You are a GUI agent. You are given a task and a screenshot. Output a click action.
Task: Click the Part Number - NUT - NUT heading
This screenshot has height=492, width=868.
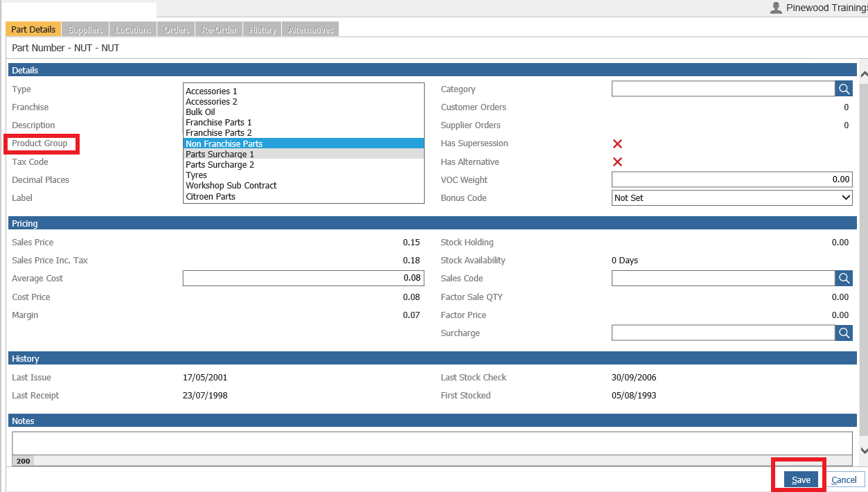[66, 48]
